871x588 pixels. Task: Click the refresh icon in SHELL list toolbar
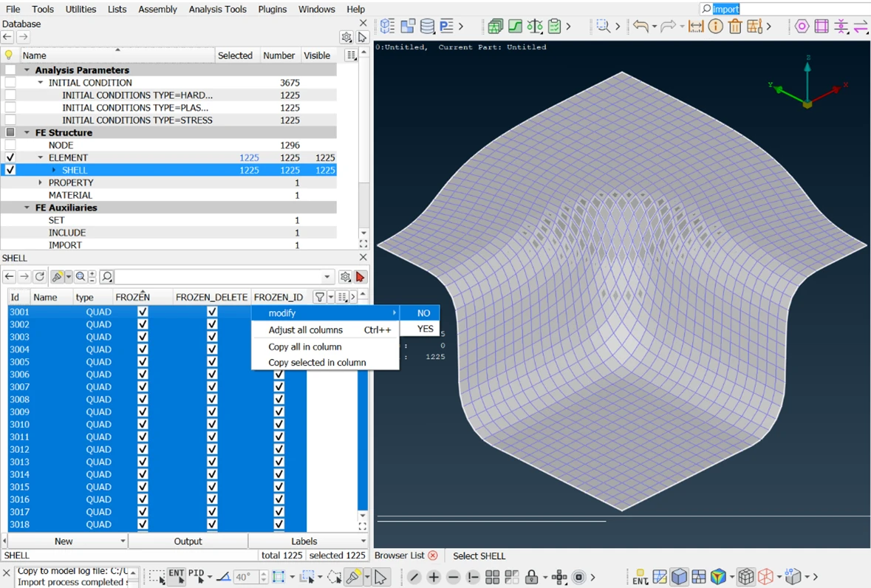point(40,277)
